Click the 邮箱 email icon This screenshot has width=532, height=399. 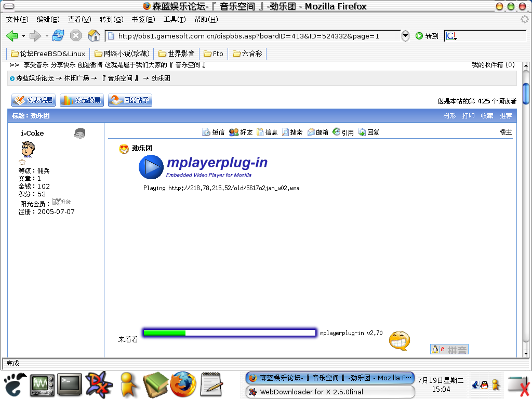pyautogui.click(x=318, y=132)
